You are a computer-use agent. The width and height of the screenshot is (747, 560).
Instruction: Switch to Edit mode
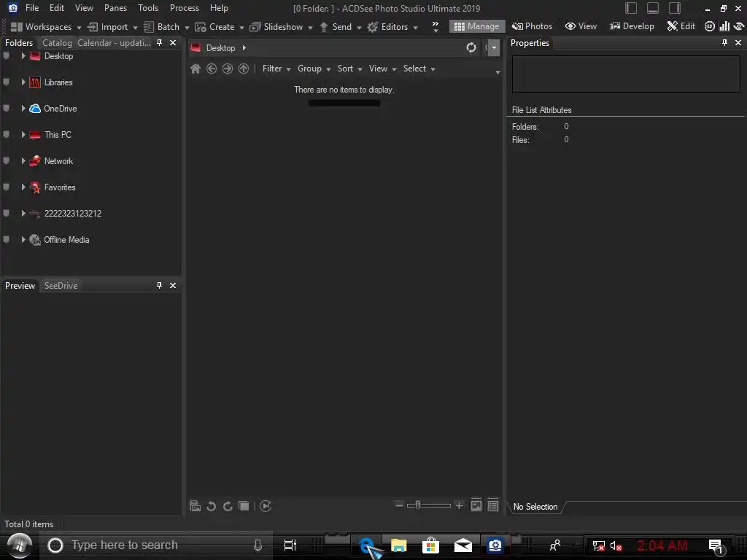(x=681, y=26)
